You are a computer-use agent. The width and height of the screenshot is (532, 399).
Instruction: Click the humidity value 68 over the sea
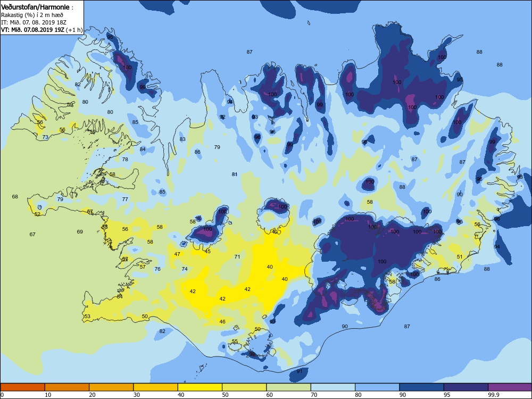point(15,197)
